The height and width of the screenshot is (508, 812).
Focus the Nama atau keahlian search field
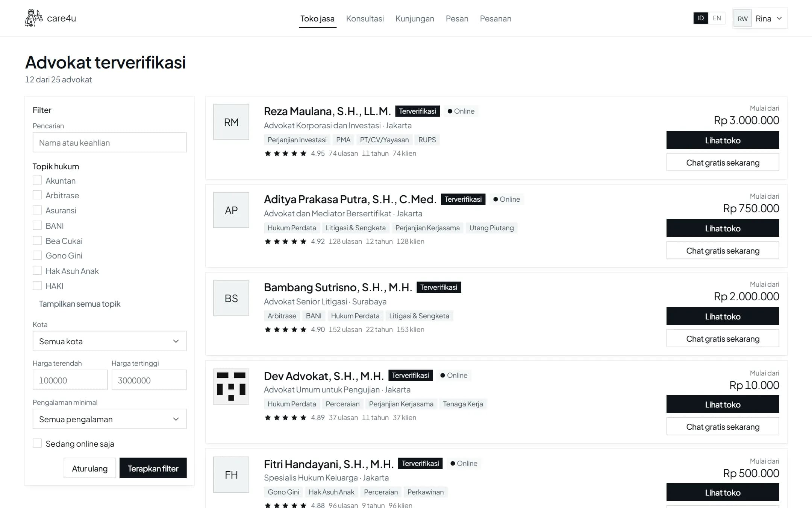coord(109,142)
